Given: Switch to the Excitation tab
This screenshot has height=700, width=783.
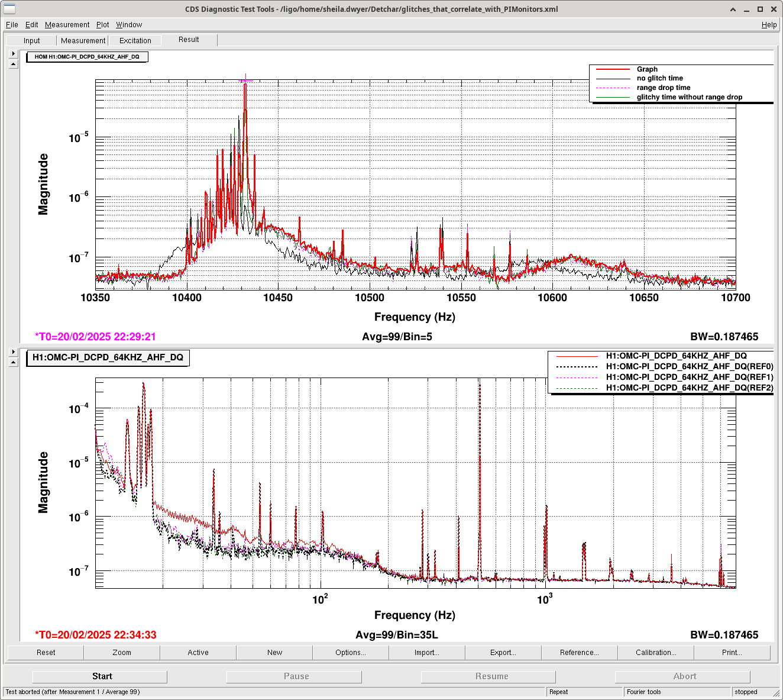Looking at the screenshot, I should click(x=135, y=41).
